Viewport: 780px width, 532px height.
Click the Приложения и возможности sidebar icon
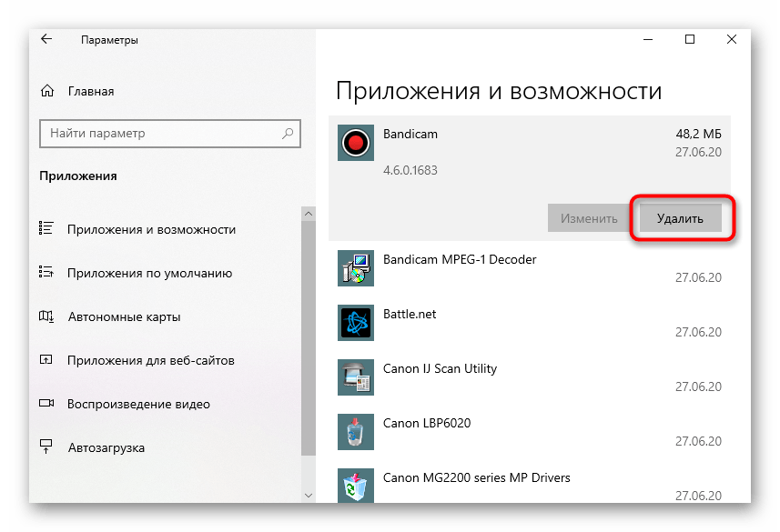(46, 228)
